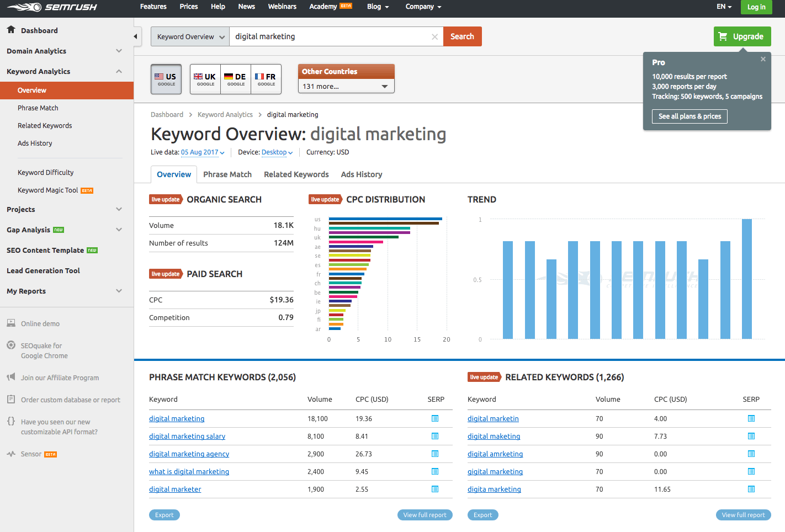
Task: Click the Order custom database icon
Action: [11, 400]
